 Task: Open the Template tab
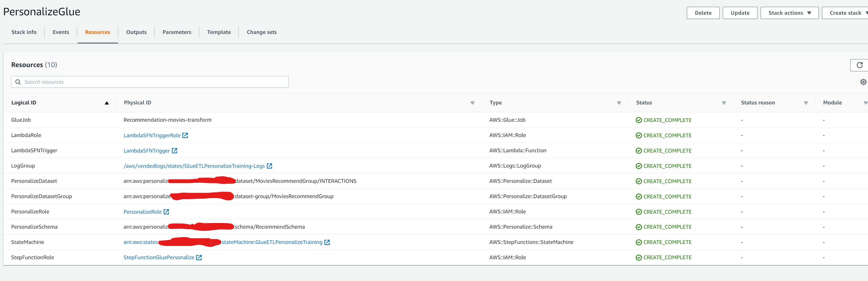point(219,32)
